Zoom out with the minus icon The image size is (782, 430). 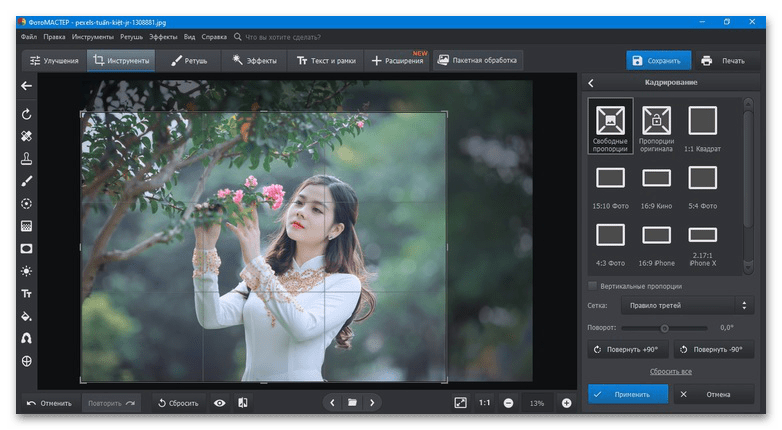[x=508, y=403]
